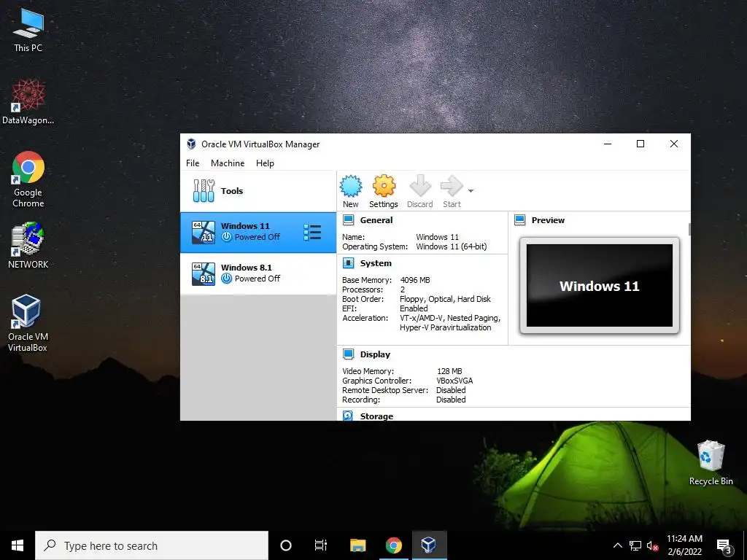This screenshot has width=747, height=560.
Task: Click the Preview section icon
Action: [519, 220]
